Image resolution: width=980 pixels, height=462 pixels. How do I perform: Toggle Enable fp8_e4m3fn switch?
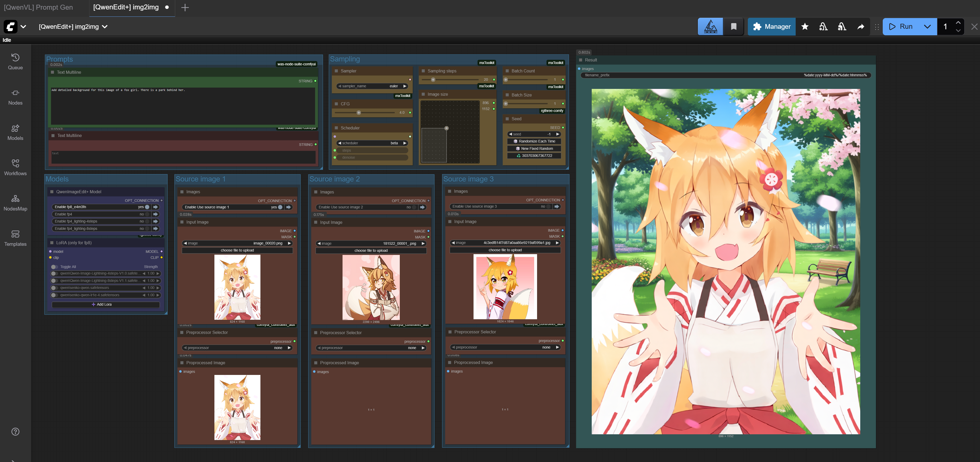click(147, 207)
